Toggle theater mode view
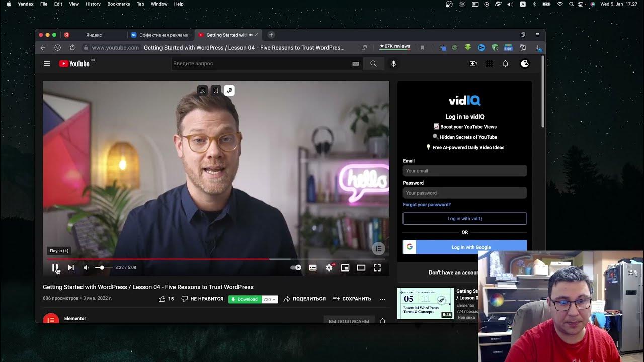 [361, 268]
